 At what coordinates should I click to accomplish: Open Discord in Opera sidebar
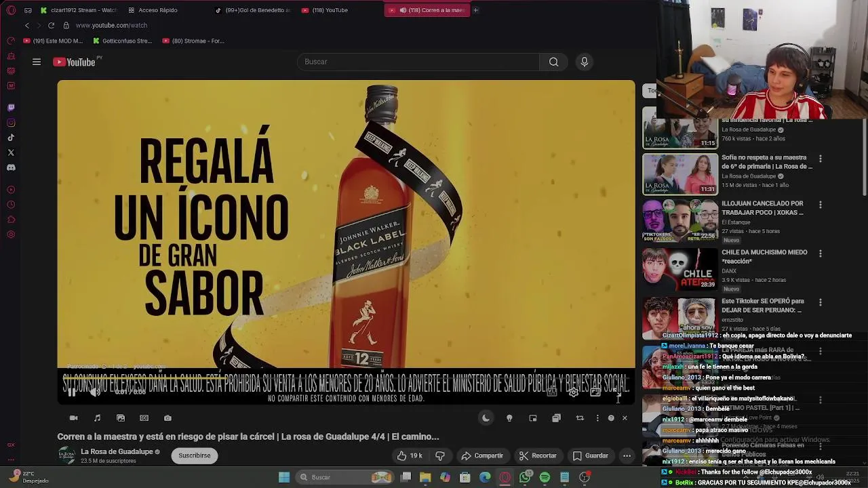pyautogui.click(x=11, y=167)
